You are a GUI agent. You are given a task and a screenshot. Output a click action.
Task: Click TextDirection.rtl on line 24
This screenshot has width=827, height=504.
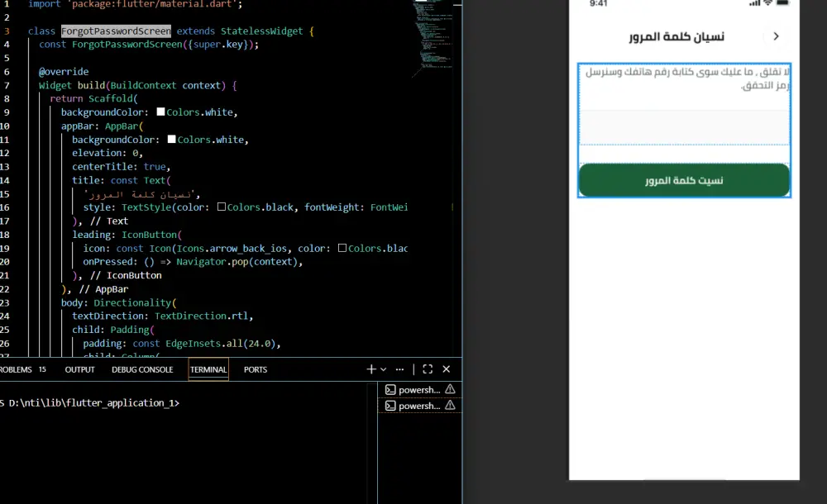point(201,316)
